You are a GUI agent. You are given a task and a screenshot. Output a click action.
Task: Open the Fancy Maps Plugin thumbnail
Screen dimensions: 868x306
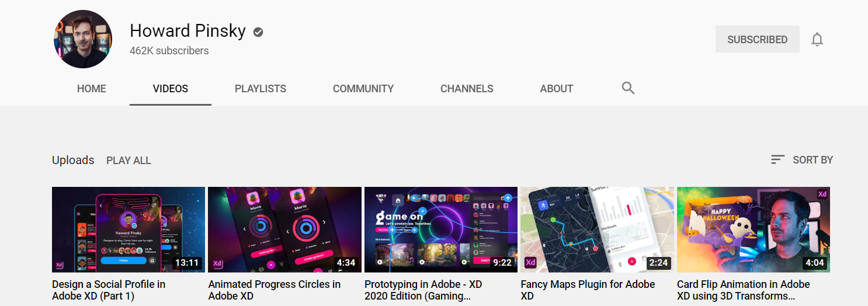coord(597,229)
